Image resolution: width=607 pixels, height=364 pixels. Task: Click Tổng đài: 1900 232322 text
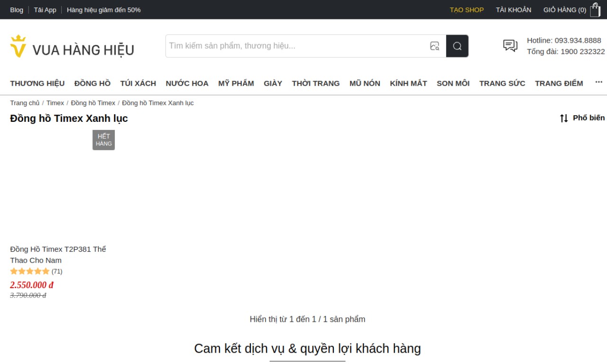[566, 52]
